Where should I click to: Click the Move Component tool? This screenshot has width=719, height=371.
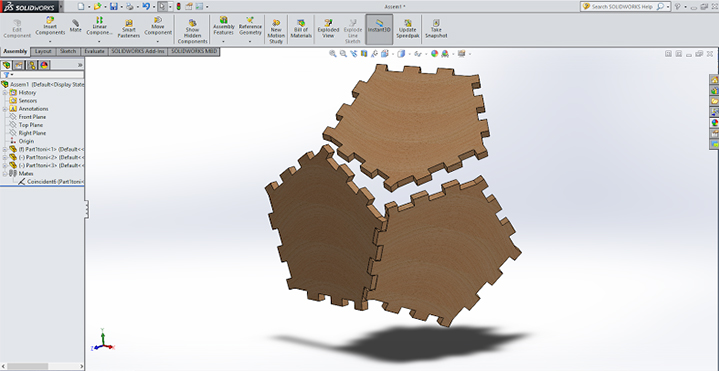158,26
